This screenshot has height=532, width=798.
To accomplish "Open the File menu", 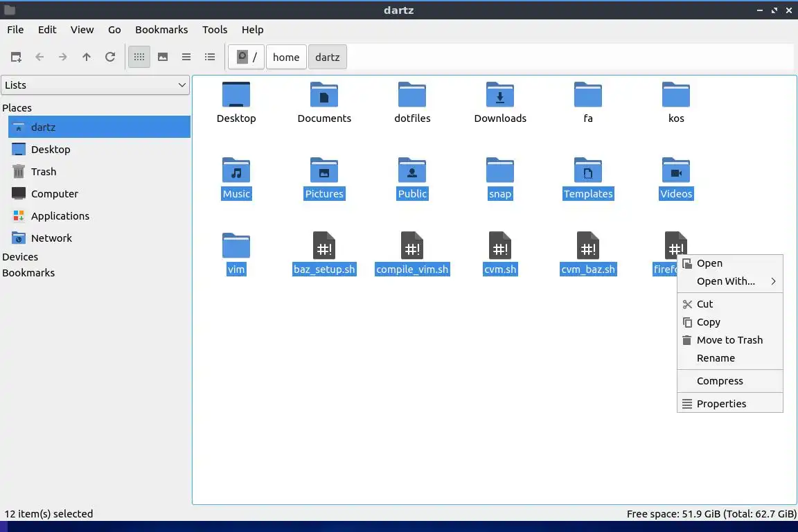I will tap(15, 30).
